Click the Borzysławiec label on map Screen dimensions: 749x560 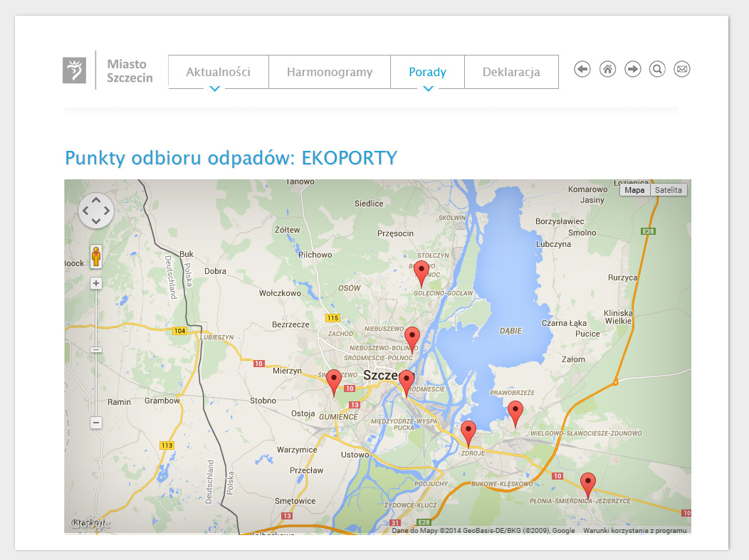point(560,221)
